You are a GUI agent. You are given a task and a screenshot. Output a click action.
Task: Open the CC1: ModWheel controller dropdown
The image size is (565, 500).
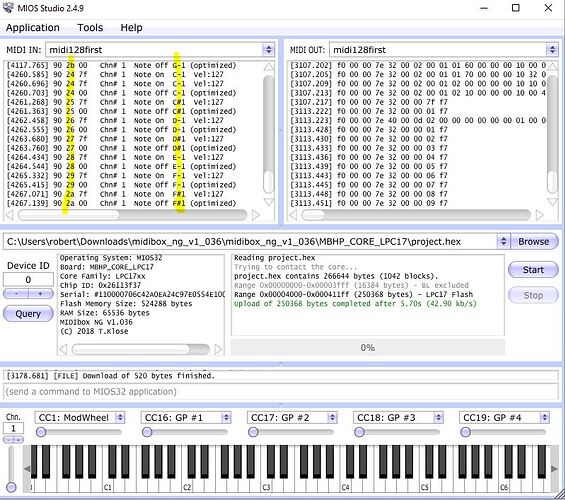[120, 418]
